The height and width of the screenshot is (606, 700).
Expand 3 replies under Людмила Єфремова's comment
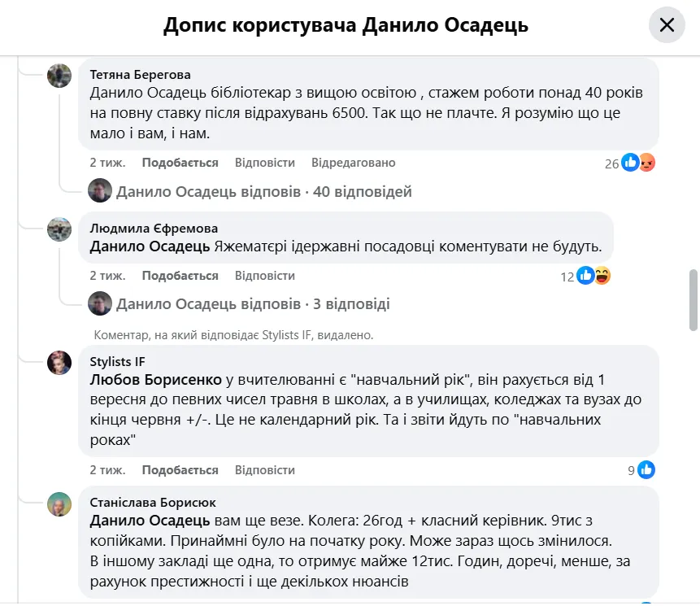tap(253, 304)
